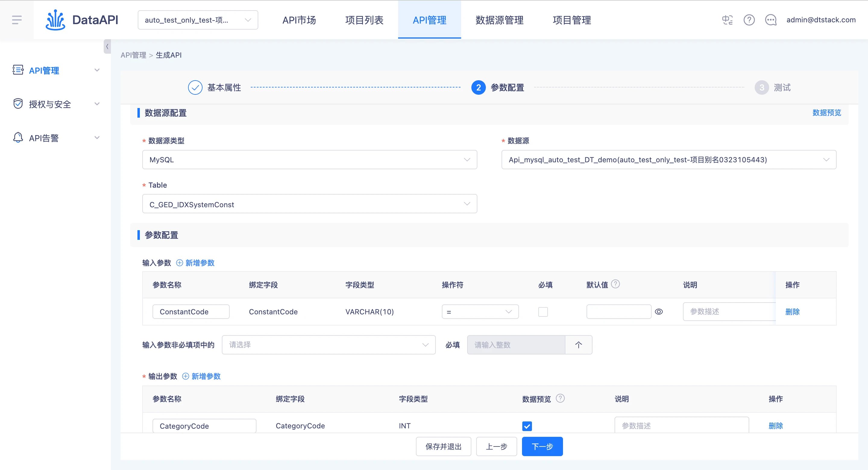This screenshot has height=470, width=868.
Task: Click the step 3 测试 circle
Action: tap(762, 87)
